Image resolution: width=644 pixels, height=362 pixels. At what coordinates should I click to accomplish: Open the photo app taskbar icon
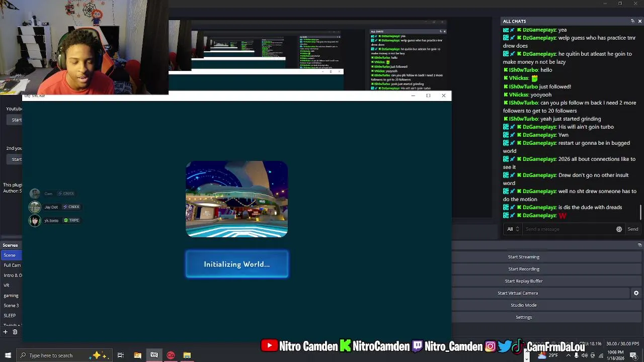(x=137, y=355)
